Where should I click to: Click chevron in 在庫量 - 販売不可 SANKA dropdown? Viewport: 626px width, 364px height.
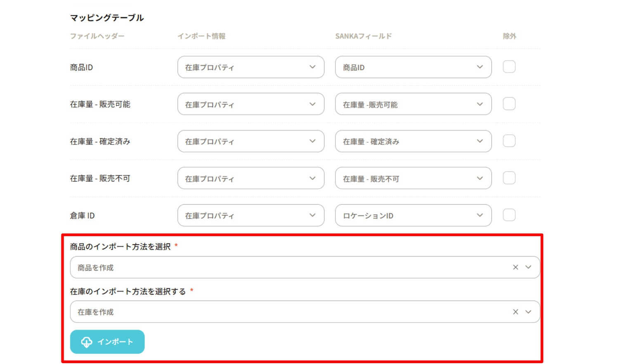point(480,178)
